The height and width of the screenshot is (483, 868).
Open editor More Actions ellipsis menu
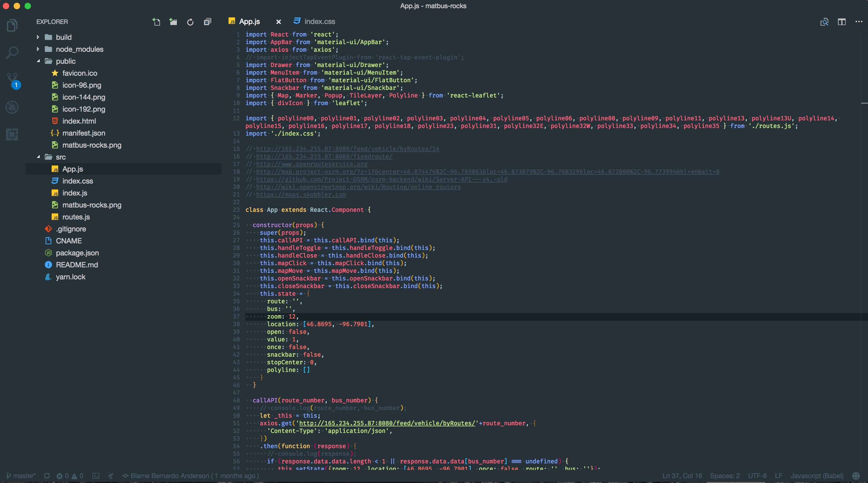coord(858,22)
